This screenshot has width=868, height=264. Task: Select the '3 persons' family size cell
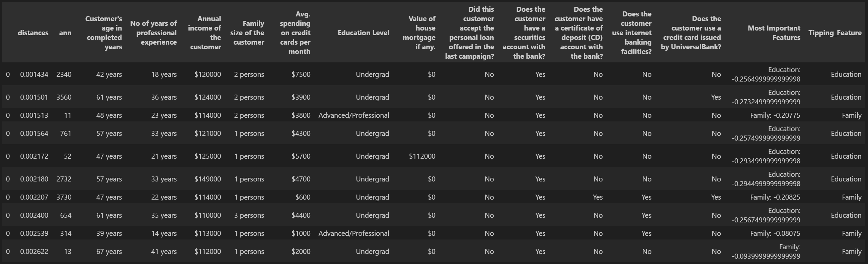click(249, 215)
